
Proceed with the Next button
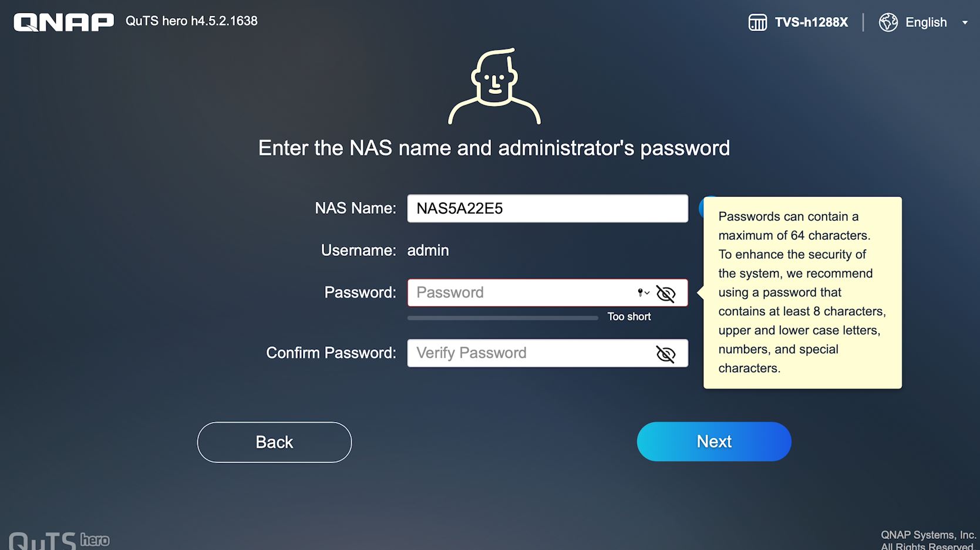714,441
